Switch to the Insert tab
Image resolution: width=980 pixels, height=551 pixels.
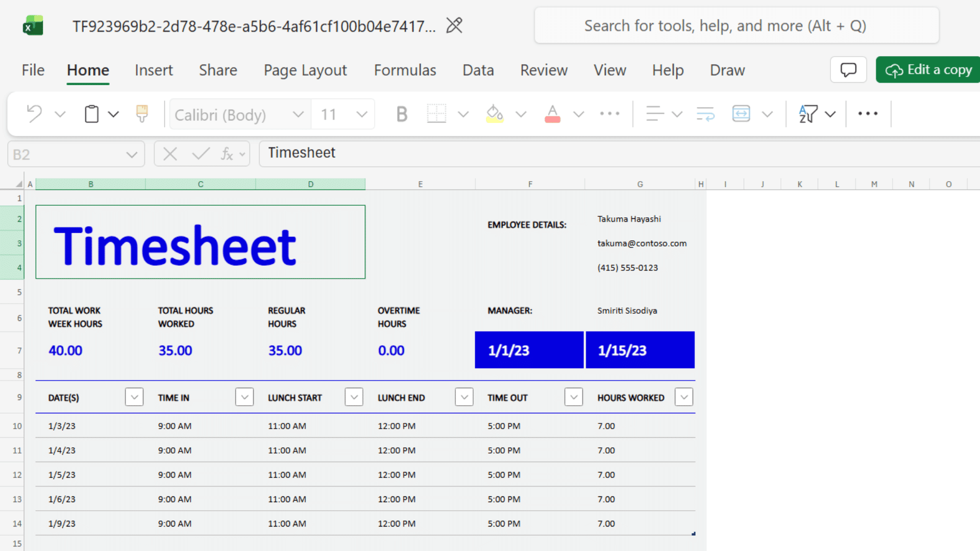(x=154, y=70)
